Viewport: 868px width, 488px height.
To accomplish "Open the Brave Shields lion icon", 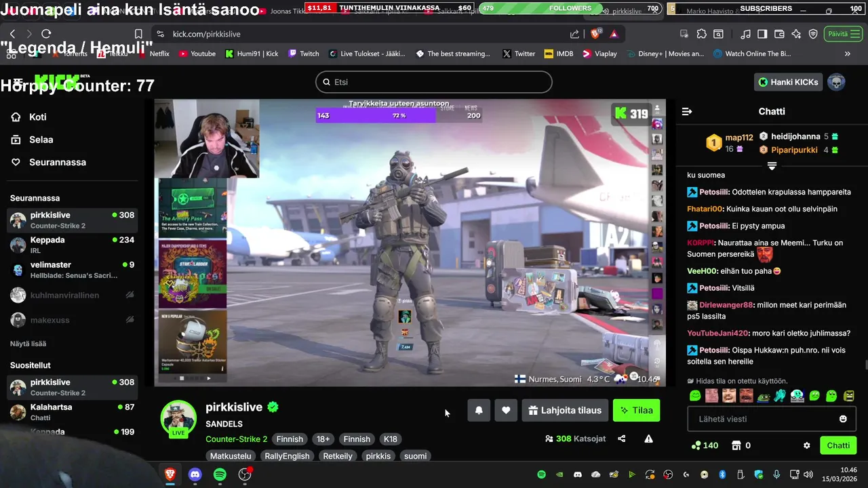I will point(595,33).
